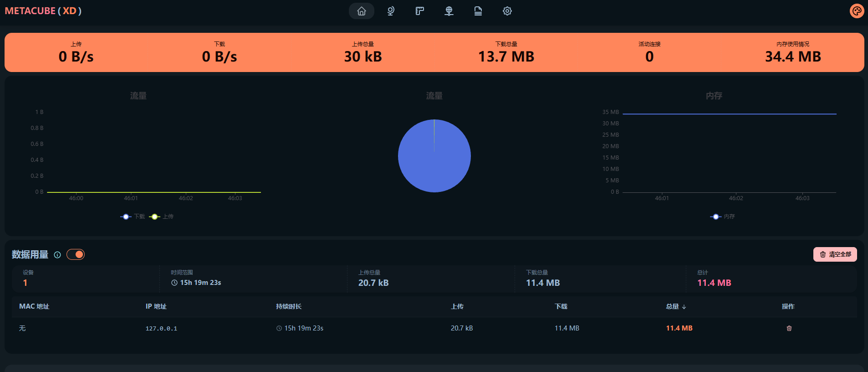
Task: Toggle 上传 series in traffic chart legend
Action: click(162, 217)
